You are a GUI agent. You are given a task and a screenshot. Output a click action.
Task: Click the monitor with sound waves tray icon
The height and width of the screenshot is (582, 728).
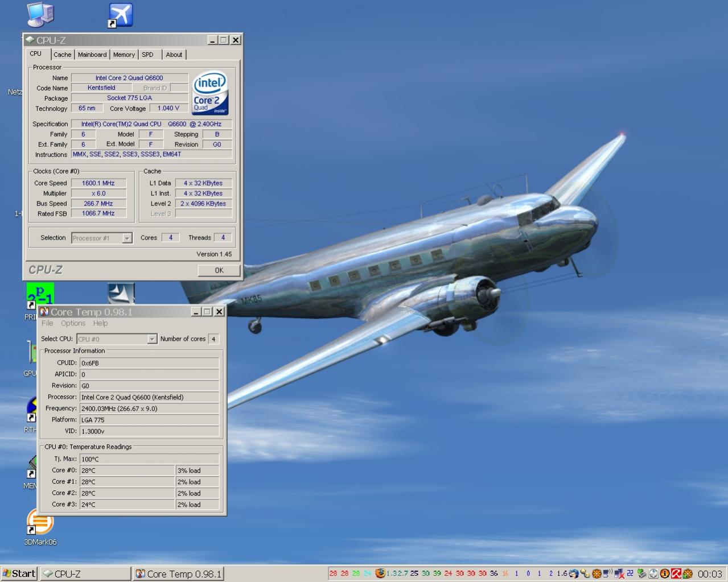(x=607, y=573)
